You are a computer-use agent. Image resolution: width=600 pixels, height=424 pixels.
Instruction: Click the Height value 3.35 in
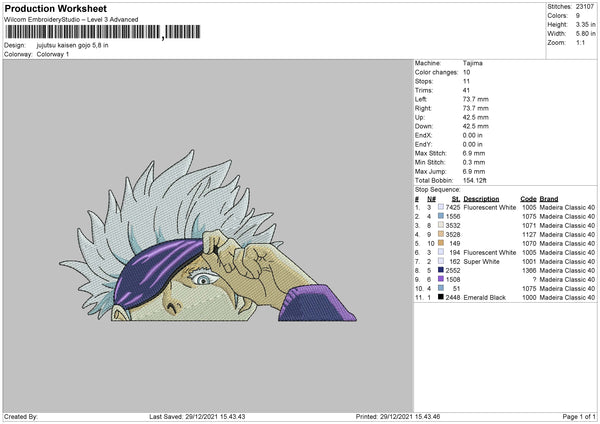[x=585, y=24]
